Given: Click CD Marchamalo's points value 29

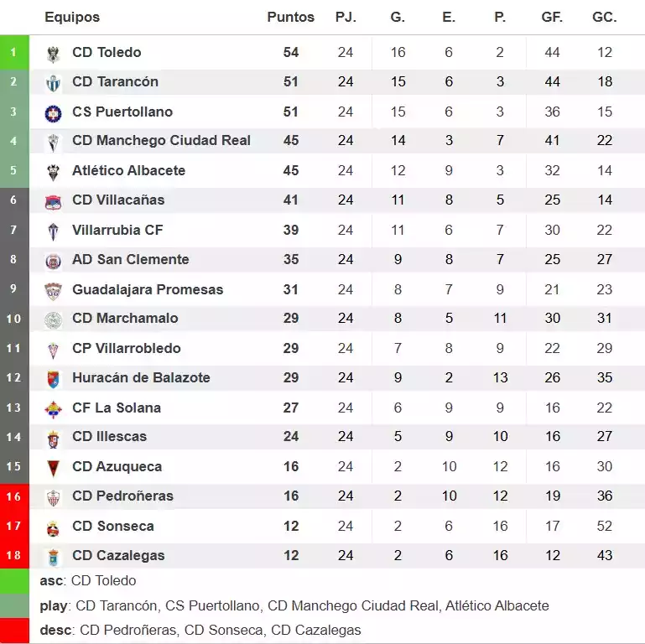Looking at the screenshot, I should pos(291,319).
